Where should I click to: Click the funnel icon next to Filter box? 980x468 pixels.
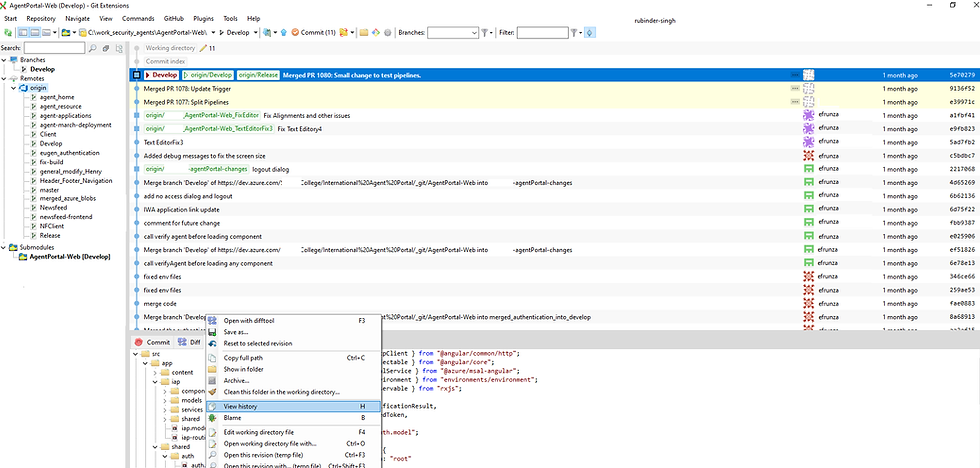coord(573,32)
